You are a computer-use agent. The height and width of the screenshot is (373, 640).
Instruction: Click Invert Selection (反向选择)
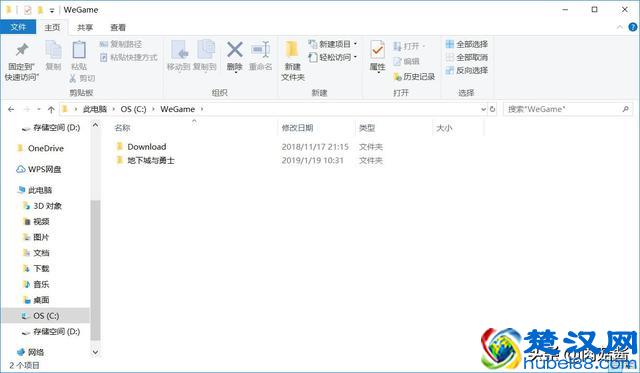(467, 70)
